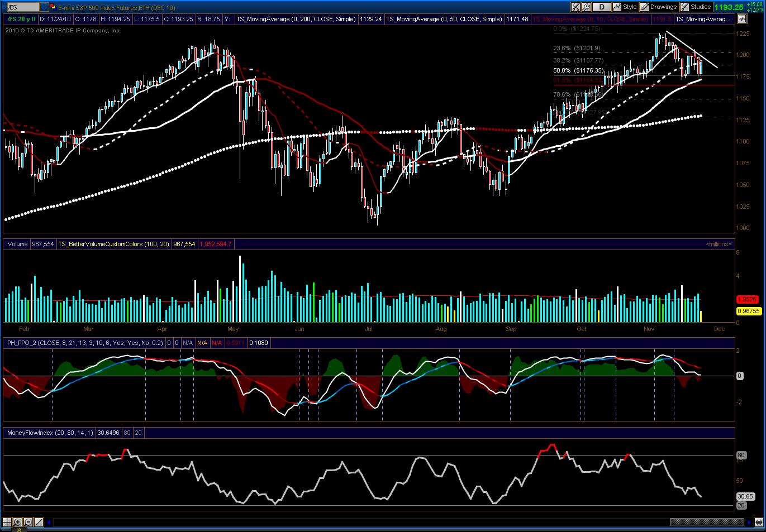Select the trendline drawing tool icon
766x532 pixels.
pos(39,523)
